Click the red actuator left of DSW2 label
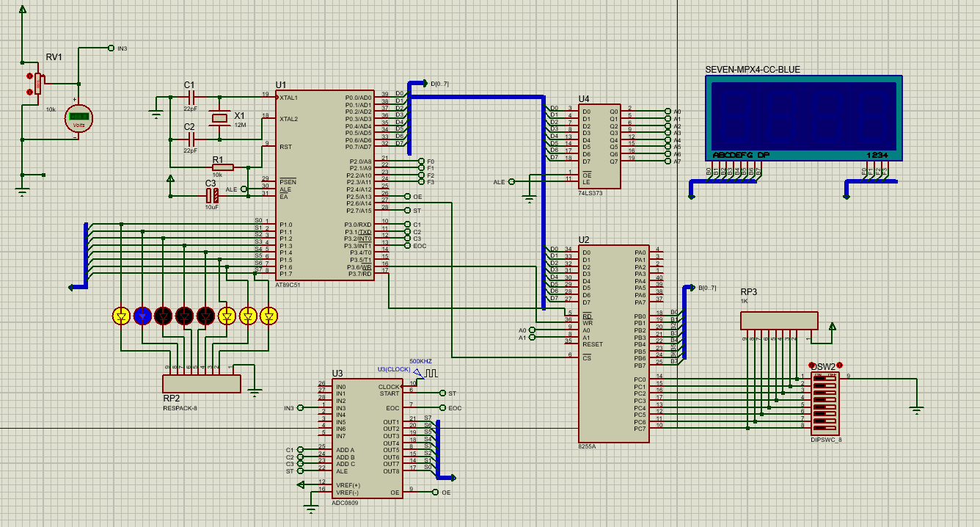This screenshot has width=980, height=527. (812, 366)
